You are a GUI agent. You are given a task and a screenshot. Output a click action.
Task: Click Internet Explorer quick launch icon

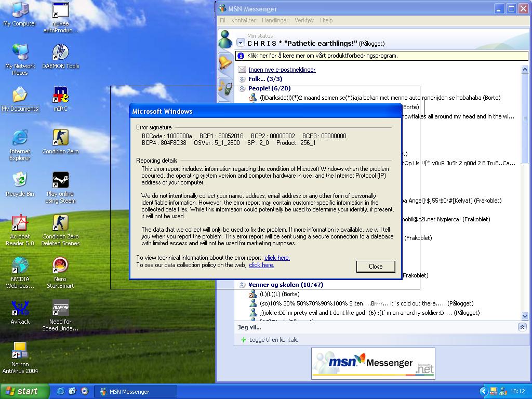coord(60,391)
